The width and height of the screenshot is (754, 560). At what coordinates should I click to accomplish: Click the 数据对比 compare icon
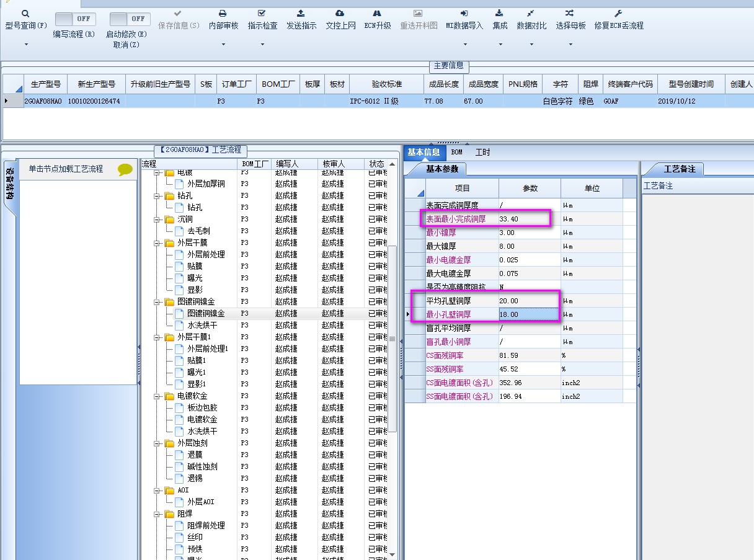tap(531, 13)
